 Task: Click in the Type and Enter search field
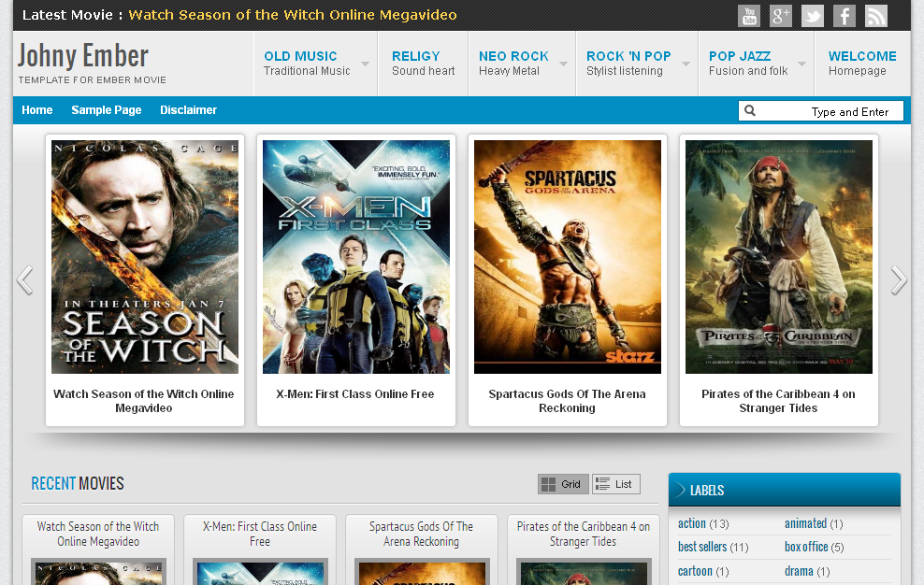(x=821, y=111)
